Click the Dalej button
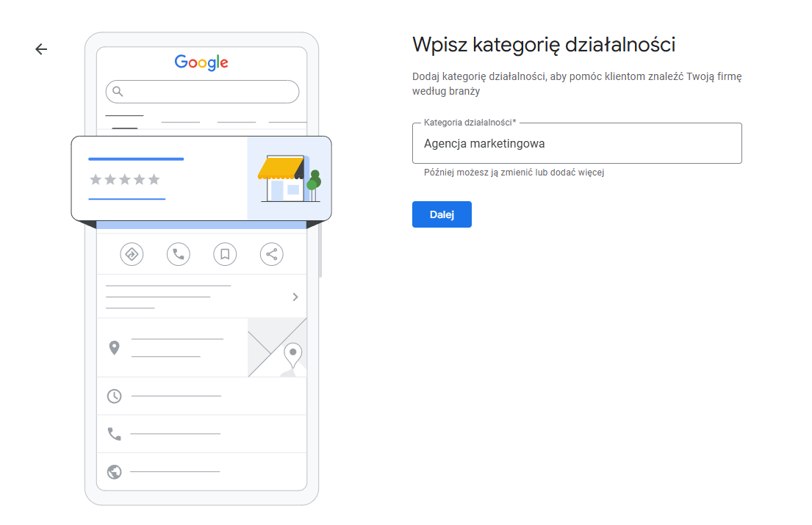Viewport: 812px width, 525px height. tap(442, 214)
